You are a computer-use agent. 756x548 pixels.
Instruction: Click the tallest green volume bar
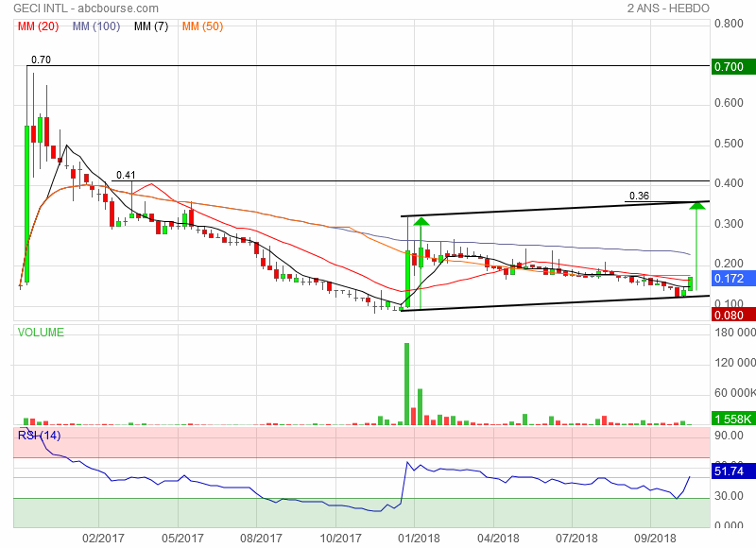pos(407,385)
